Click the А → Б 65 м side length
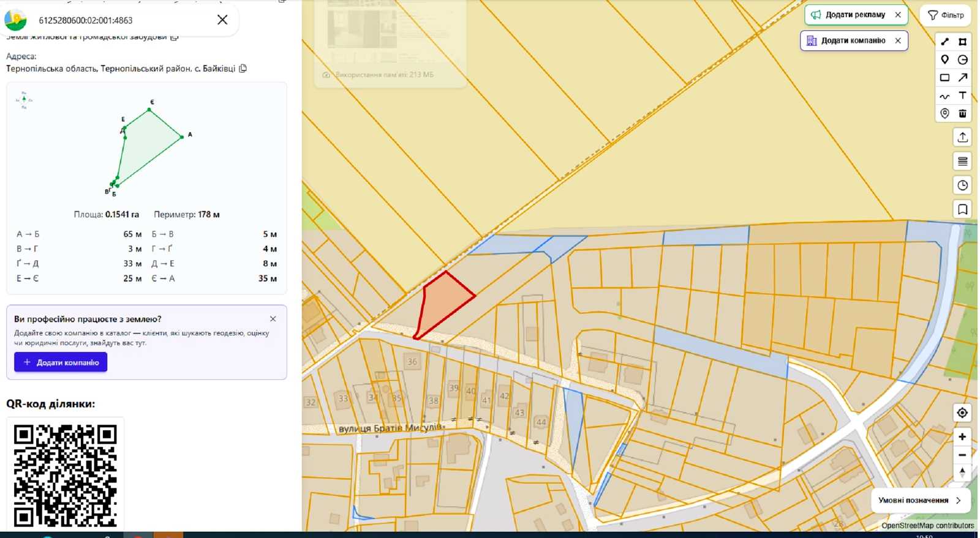The width and height of the screenshot is (980, 538). [79, 234]
